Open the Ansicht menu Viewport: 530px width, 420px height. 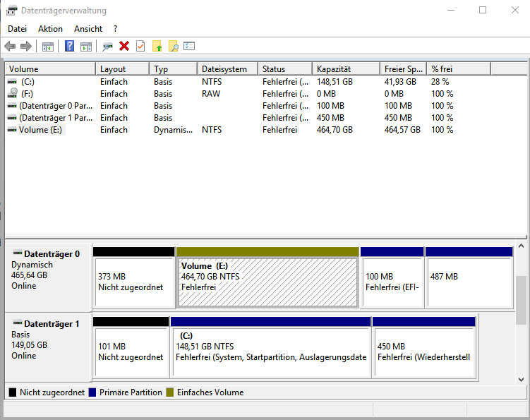88,29
